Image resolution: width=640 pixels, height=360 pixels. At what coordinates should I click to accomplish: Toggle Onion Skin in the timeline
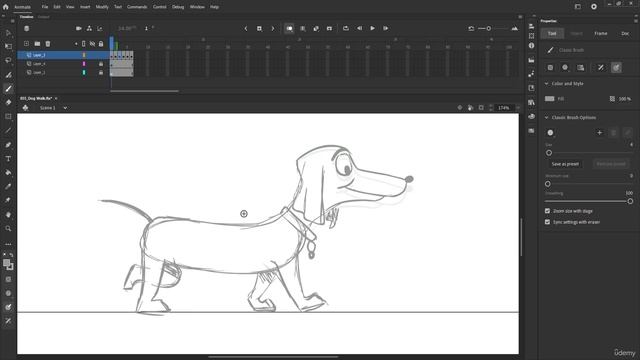click(x=289, y=29)
